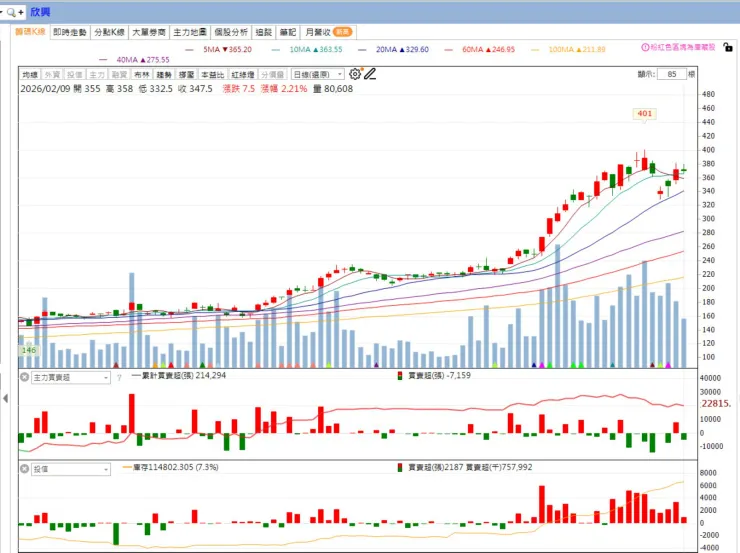Click the orange 新增 badge on the 月營收 tab
740x553 pixels.
pos(342,32)
